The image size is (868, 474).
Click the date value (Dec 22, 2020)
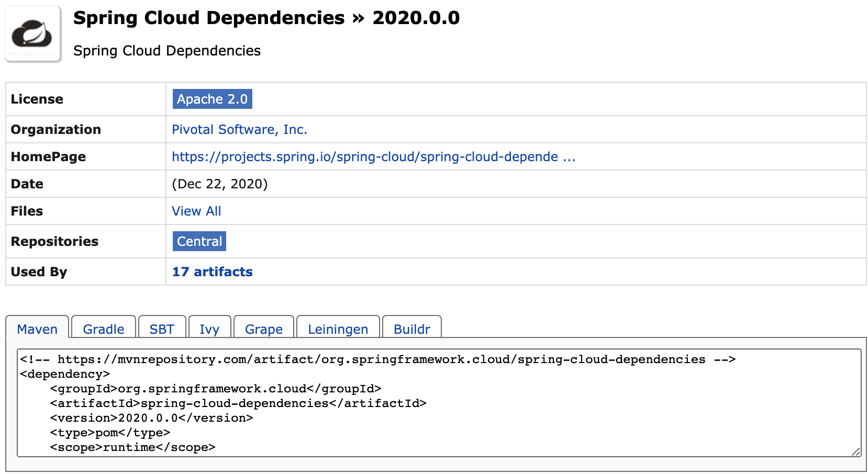pos(220,184)
